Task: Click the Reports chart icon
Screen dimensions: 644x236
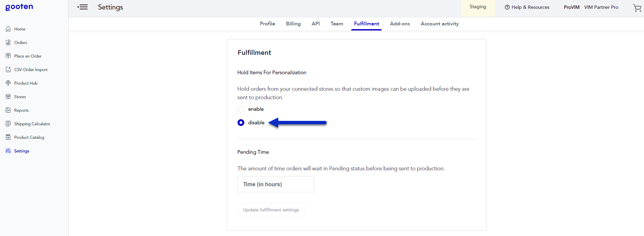Action: coord(8,110)
